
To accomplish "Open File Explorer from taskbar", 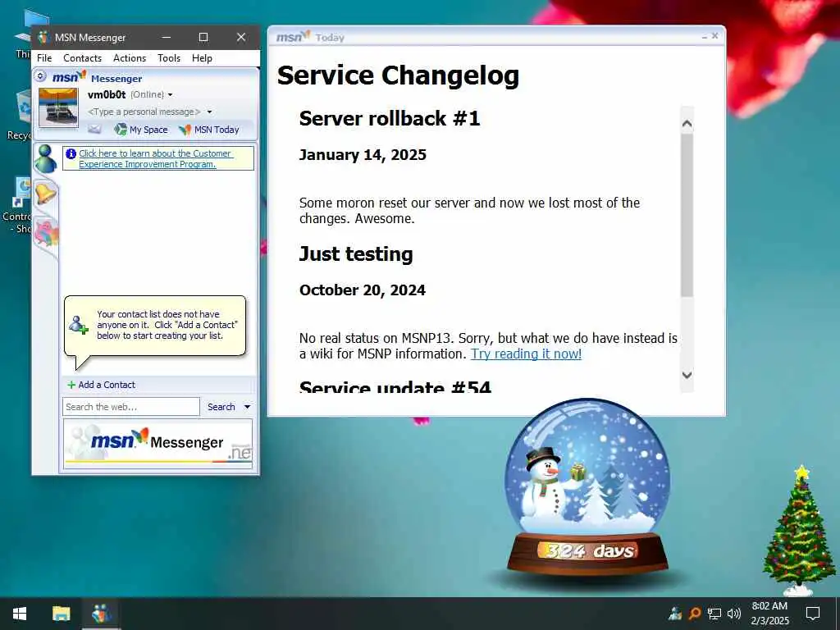I will click(x=61, y=614).
